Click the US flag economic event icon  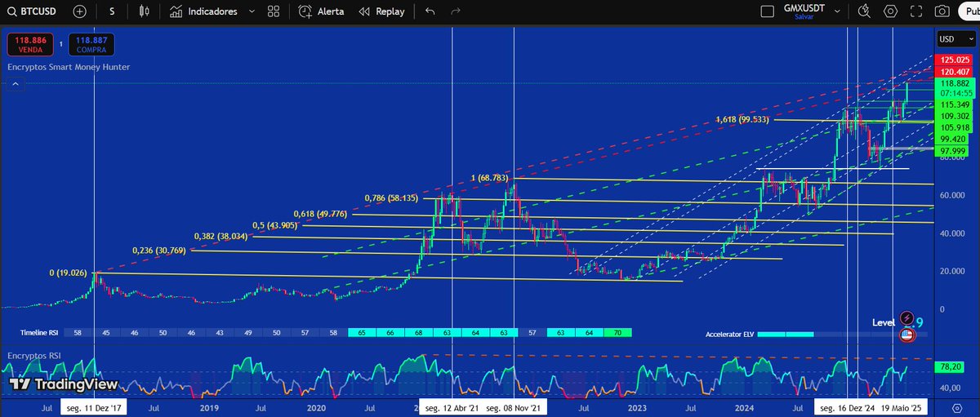(x=906, y=334)
